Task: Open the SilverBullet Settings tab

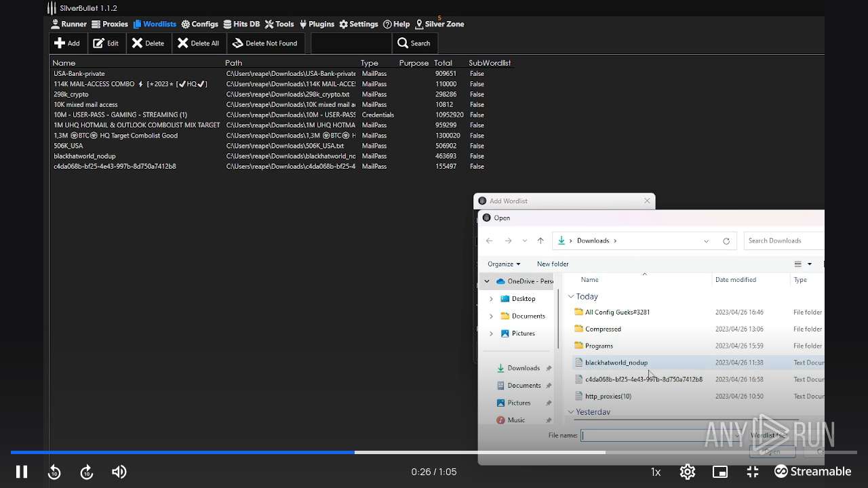Action: [359, 24]
